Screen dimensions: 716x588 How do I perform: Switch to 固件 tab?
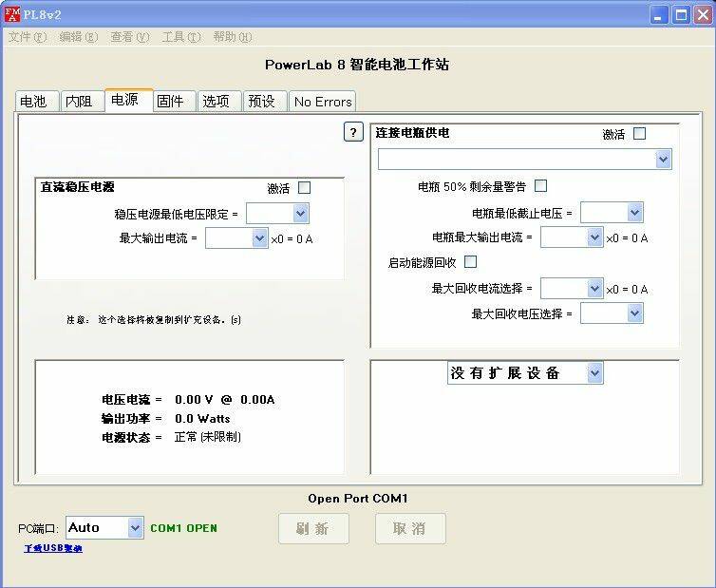174,101
